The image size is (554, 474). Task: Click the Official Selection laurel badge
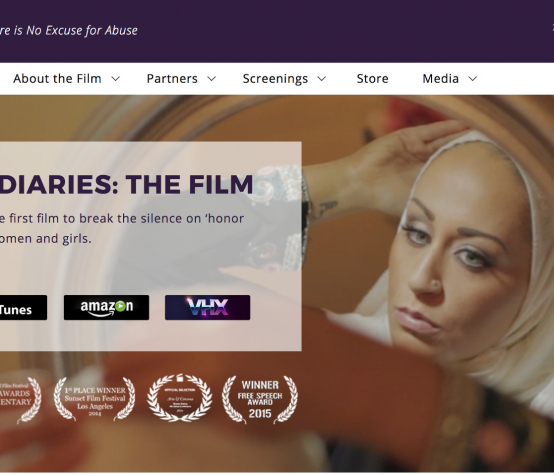(x=179, y=398)
